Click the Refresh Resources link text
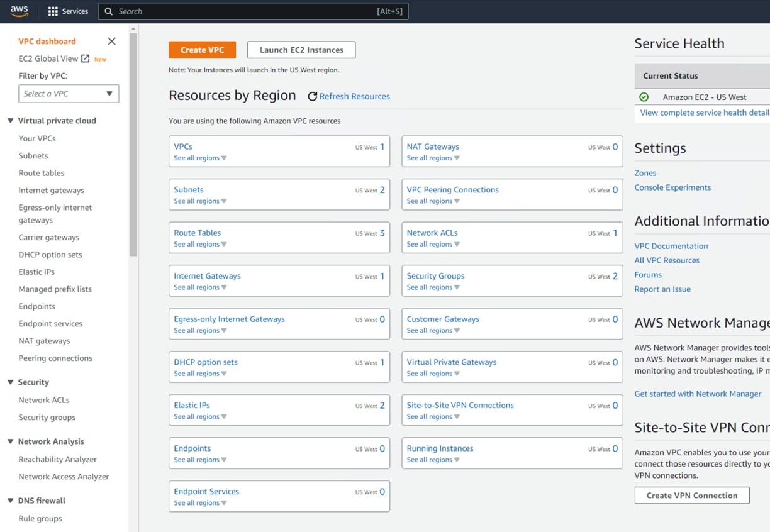This screenshot has width=770, height=532. point(355,96)
